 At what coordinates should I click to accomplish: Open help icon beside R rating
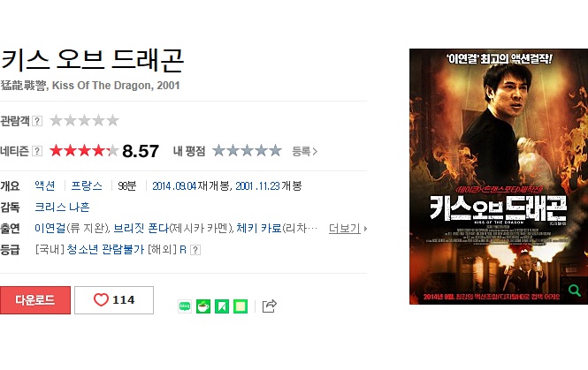click(x=195, y=250)
